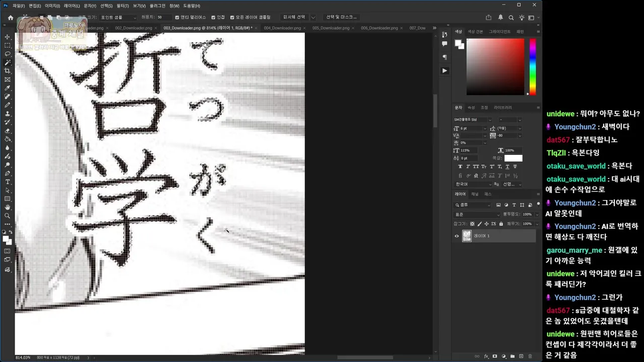The height and width of the screenshot is (362, 644).
Task: Click the share icon in options bar
Action: [489, 17]
